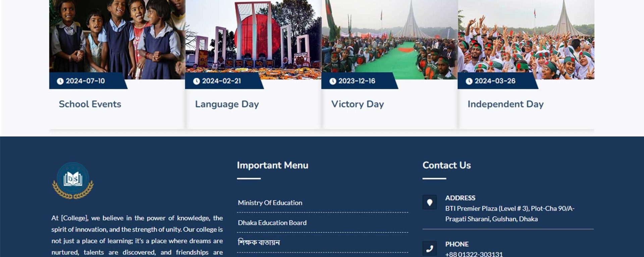Click the Victory Day monument photo
644x257 pixels.
[389, 40]
